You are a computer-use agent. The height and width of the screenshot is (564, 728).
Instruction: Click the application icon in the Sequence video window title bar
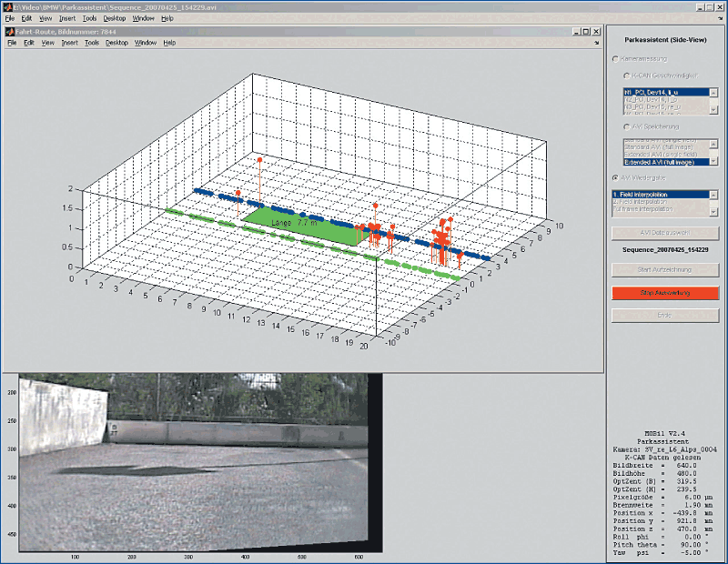pos(6,7)
